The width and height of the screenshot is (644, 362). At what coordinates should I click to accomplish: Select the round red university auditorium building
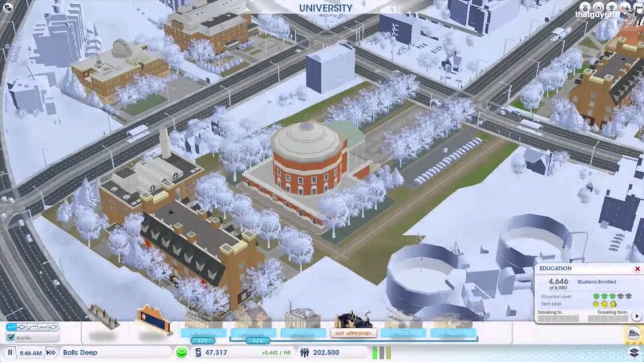click(309, 160)
